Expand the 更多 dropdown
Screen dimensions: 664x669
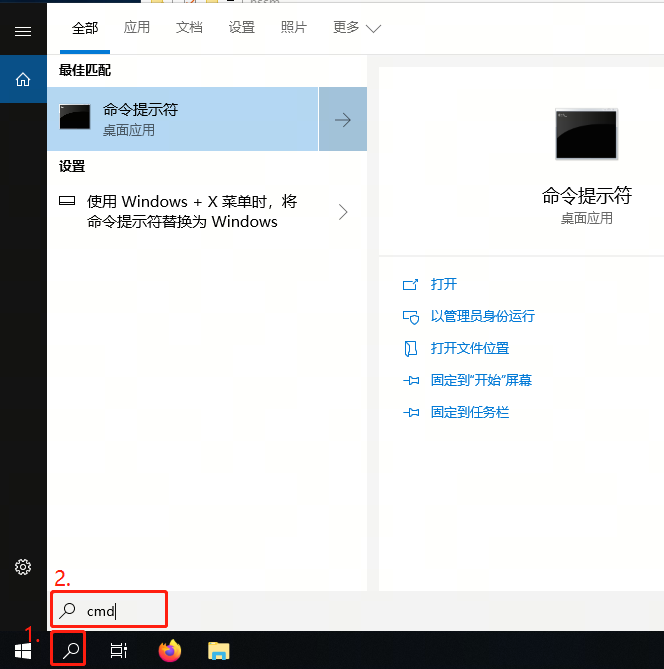[x=357, y=28]
